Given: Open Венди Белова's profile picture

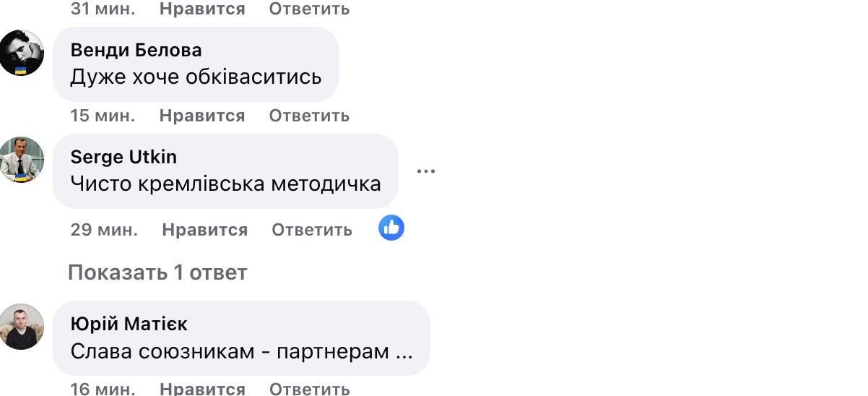Looking at the screenshot, I should [x=22, y=53].
